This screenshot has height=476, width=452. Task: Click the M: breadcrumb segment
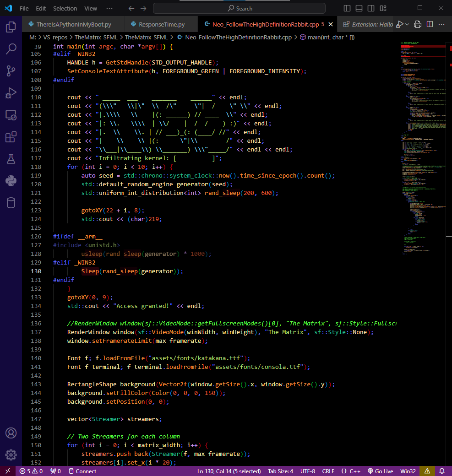point(33,38)
